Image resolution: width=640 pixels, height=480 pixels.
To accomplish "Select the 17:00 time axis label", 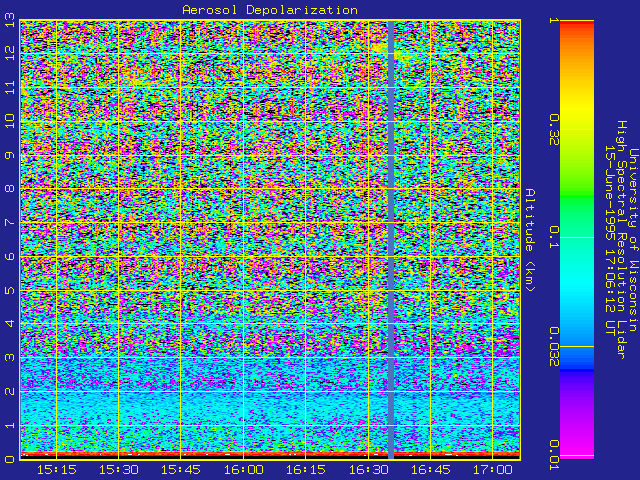I will (493, 470).
